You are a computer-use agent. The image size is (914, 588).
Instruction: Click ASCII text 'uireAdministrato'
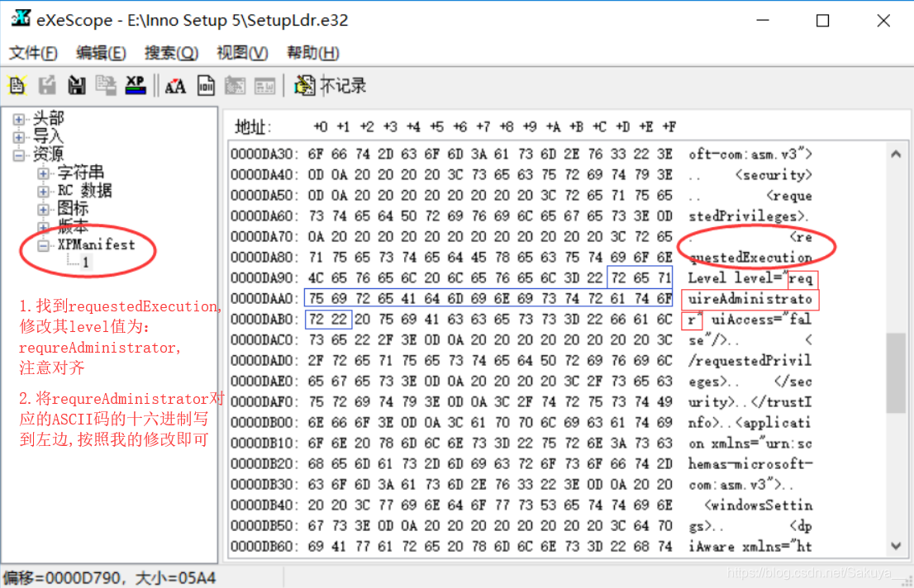750,299
